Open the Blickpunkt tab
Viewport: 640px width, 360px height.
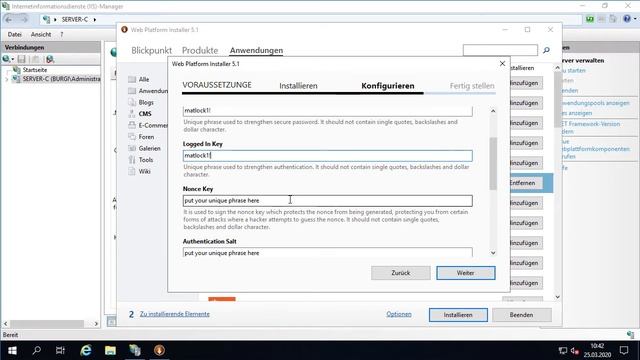[x=151, y=50]
